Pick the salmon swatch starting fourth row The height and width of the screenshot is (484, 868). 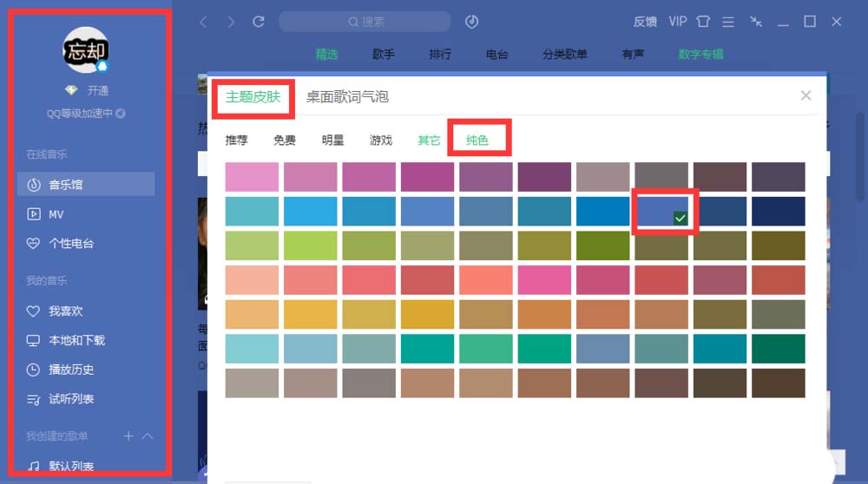(x=252, y=280)
